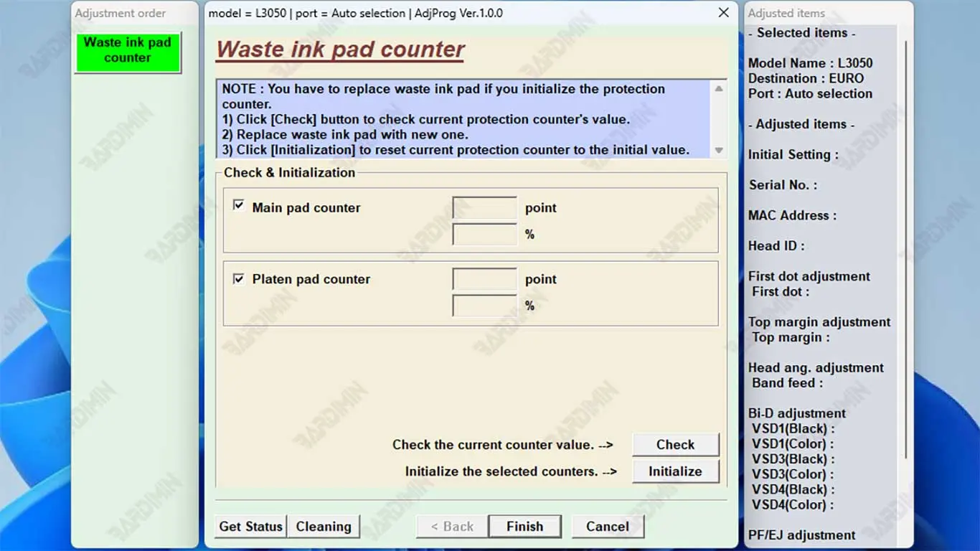This screenshot has width=980, height=551.
Task: Click the Platen pad counter point field
Action: pos(484,280)
